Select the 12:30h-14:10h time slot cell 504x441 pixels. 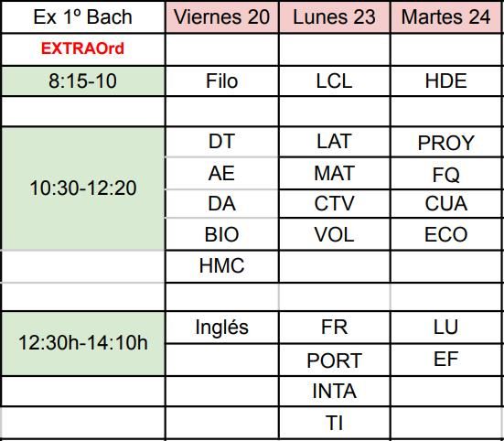click(x=83, y=343)
